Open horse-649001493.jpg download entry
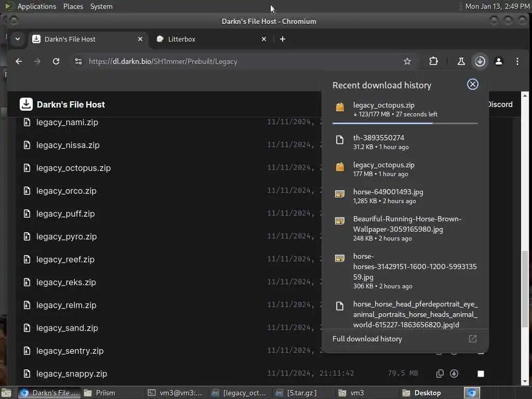Image resolution: width=532 pixels, height=399 pixels. click(x=405, y=196)
